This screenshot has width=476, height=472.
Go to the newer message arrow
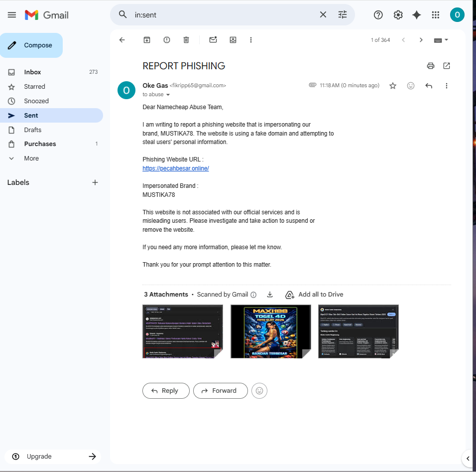click(403, 40)
